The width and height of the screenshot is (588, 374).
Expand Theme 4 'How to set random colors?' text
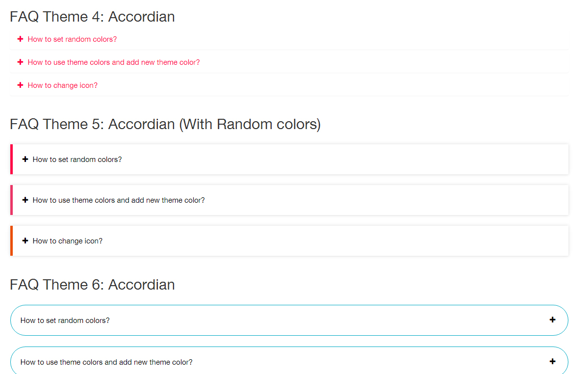coord(72,39)
